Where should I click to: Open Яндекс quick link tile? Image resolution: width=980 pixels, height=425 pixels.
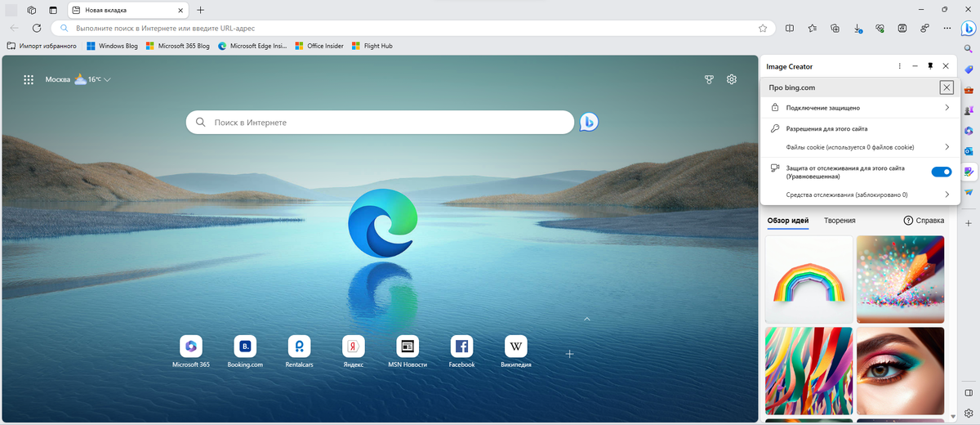353,351
